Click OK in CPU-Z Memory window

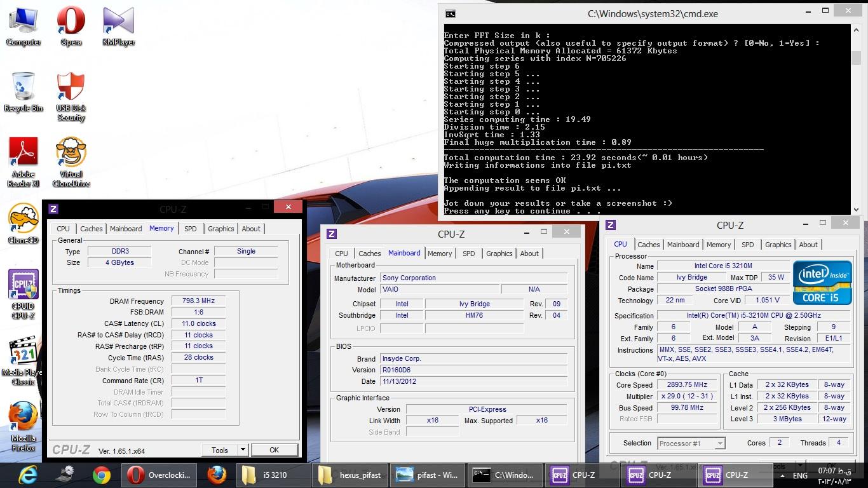point(274,450)
